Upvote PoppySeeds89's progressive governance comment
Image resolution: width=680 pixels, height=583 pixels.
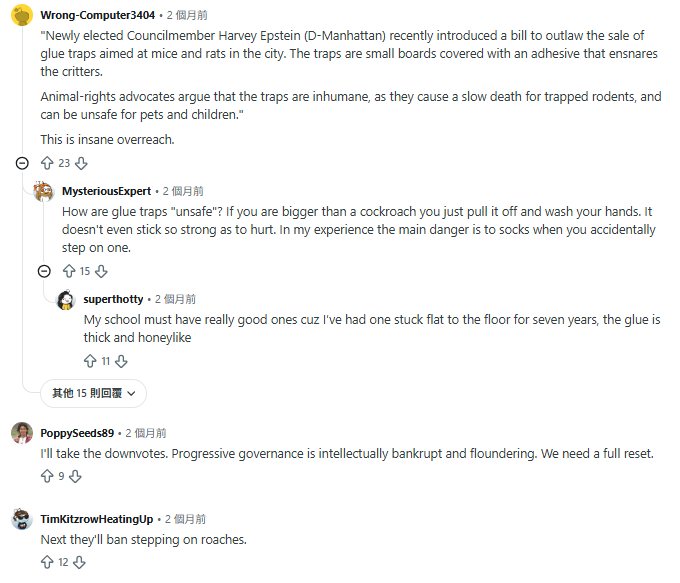47,476
